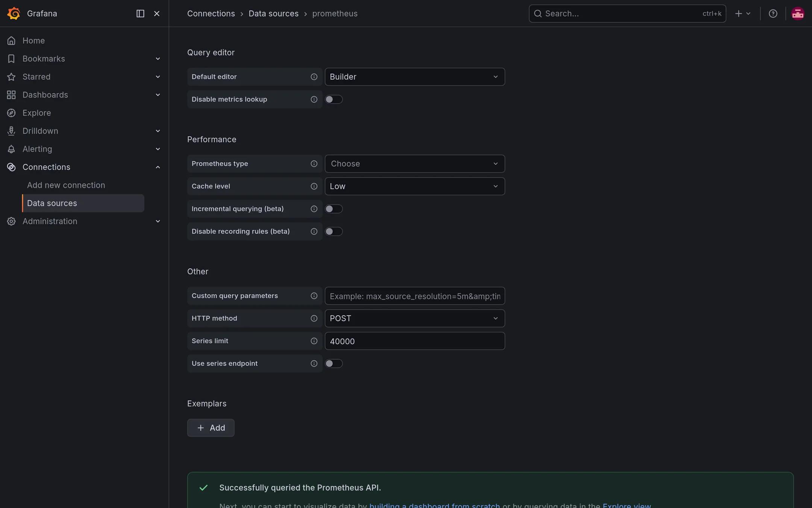Open Alerting menu item
Screen dimensions: 812x508
tap(37, 149)
